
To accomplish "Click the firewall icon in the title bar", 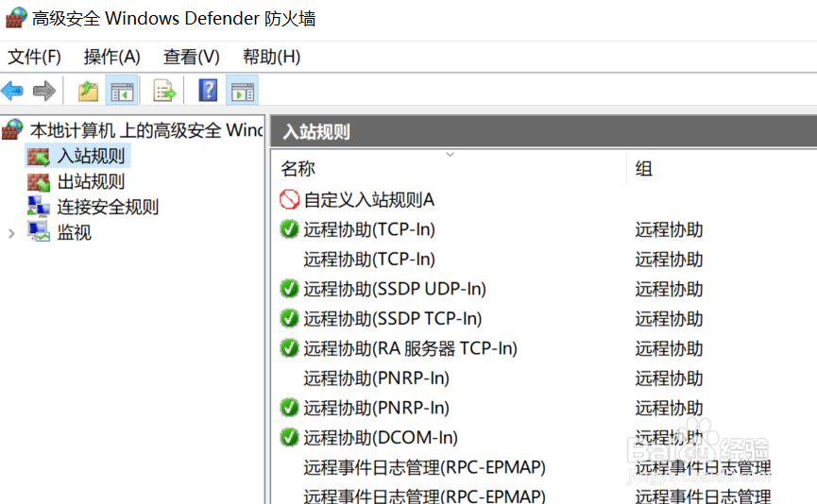I will (x=16, y=18).
